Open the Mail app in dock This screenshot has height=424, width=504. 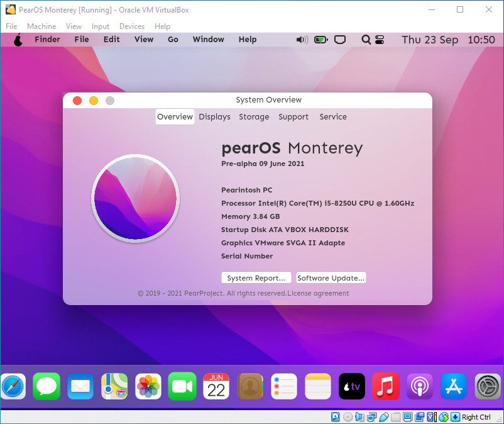80,386
